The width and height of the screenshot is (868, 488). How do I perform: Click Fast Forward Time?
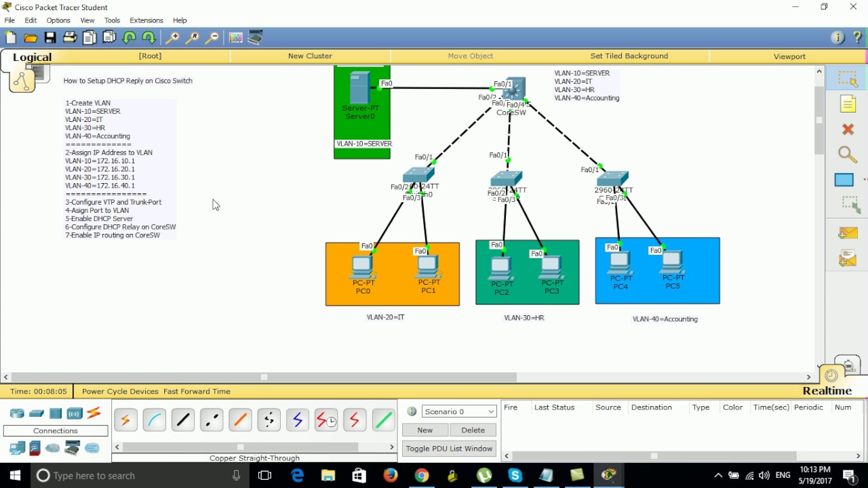coord(197,391)
